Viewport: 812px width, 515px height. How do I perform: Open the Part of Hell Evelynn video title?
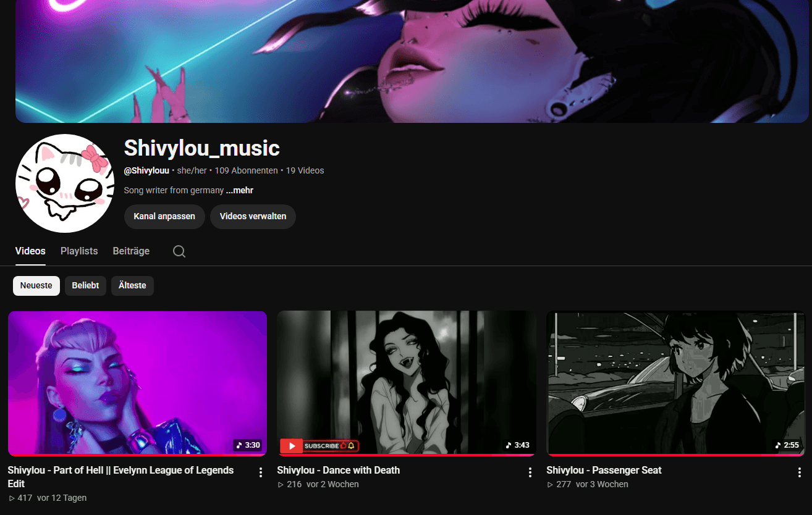tap(121, 477)
